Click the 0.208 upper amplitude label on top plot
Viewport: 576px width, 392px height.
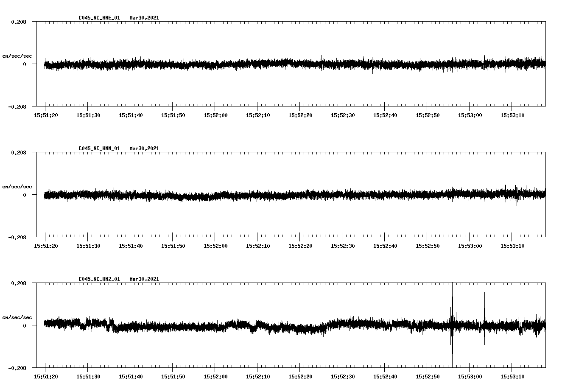tap(19, 22)
